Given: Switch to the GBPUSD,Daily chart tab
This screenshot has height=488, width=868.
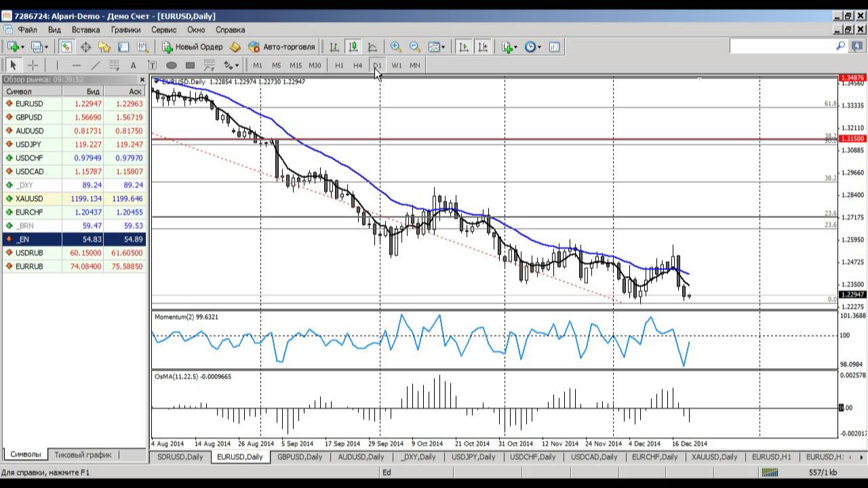Looking at the screenshot, I should tap(300, 457).
